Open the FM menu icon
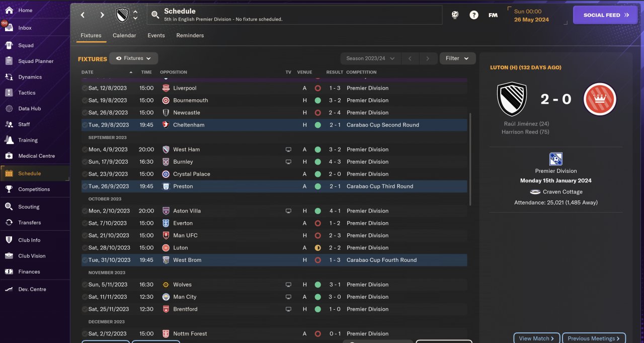The width and height of the screenshot is (644, 343). coord(493,15)
